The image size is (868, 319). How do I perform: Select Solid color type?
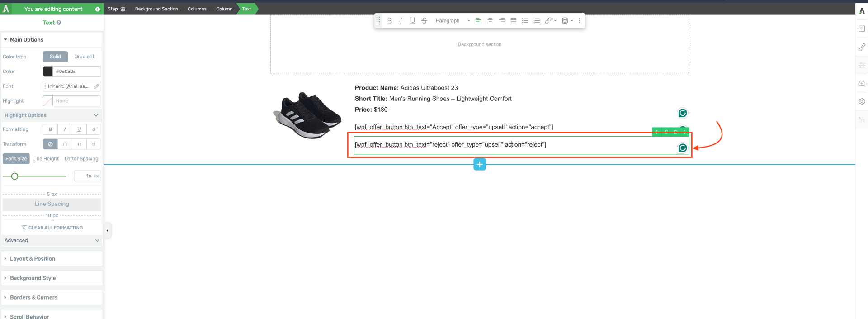point(55,57)
